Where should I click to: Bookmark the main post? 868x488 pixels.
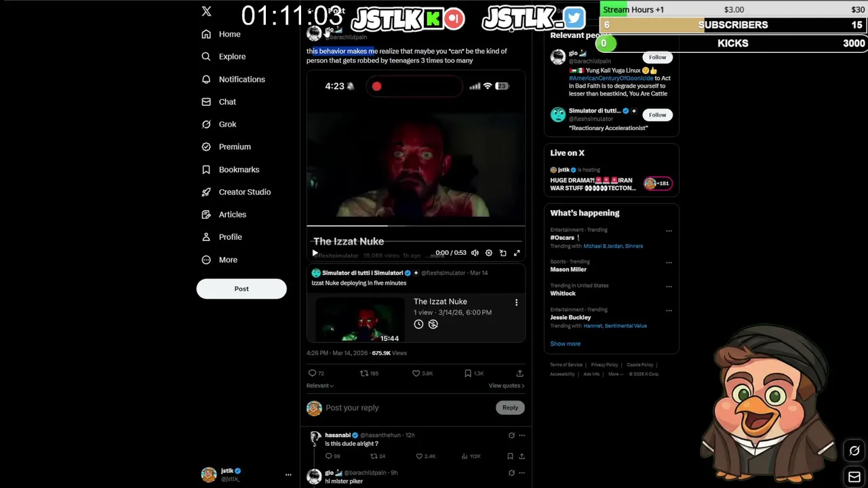pyautogui.click(x=474, y=373)
